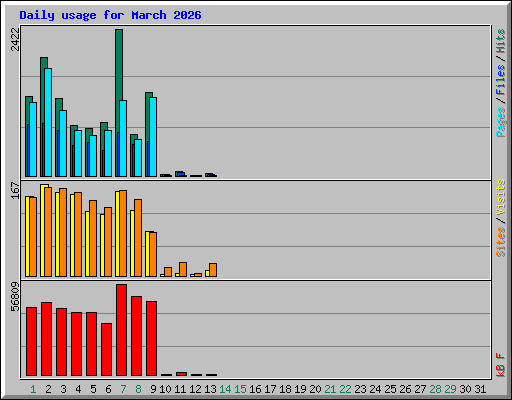
Task: Click day label 25 on the x-axis
Action: [390, 389]
